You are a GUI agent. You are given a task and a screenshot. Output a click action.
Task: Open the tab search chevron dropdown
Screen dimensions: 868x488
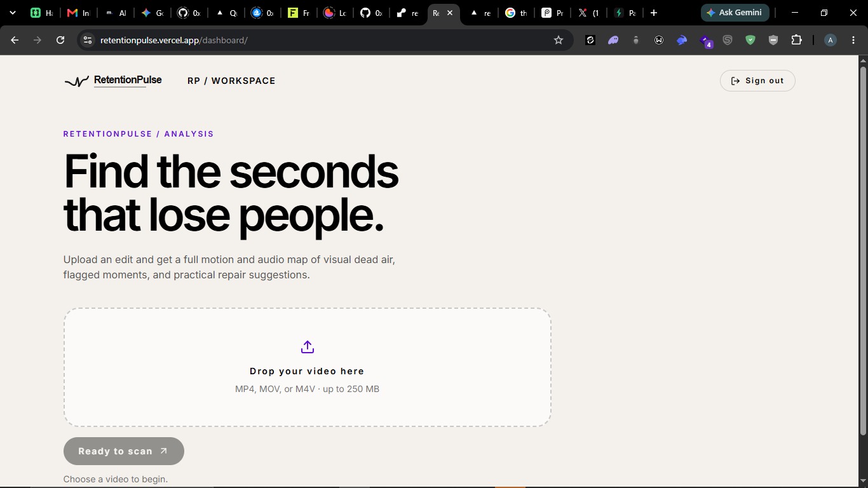click(x=12, y=13)
